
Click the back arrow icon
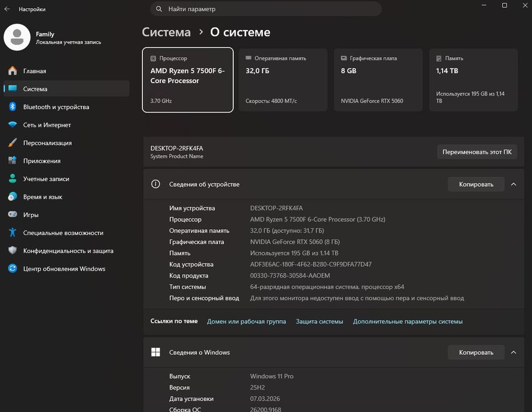click(7, 9)
